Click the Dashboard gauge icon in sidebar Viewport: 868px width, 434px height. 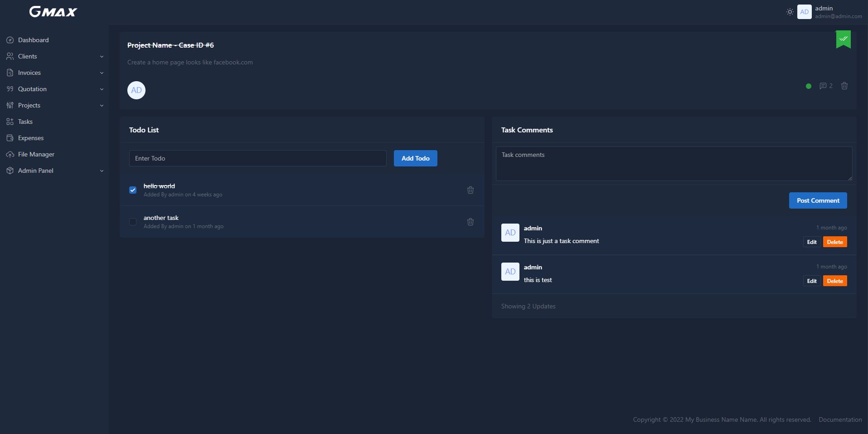[10, 40]
